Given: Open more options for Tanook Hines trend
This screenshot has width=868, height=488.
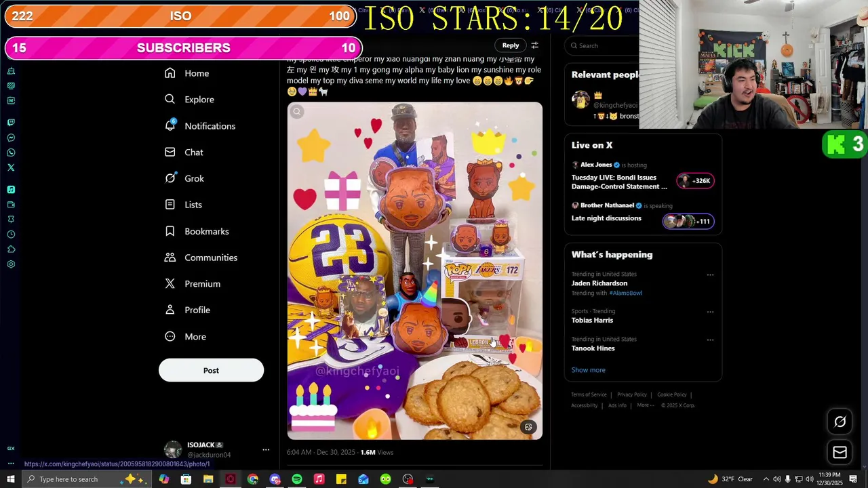Looking at the screenshot, I should click(710, 340).
